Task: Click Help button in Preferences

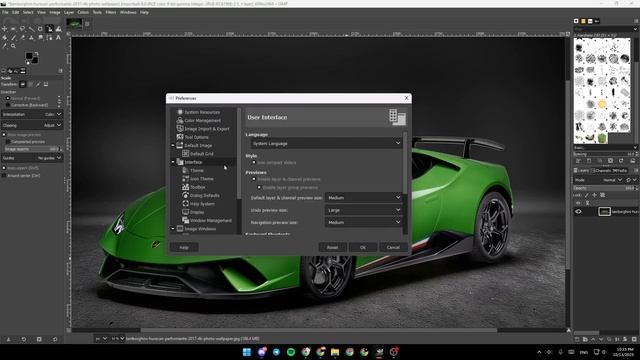Action: pos(184,247)
